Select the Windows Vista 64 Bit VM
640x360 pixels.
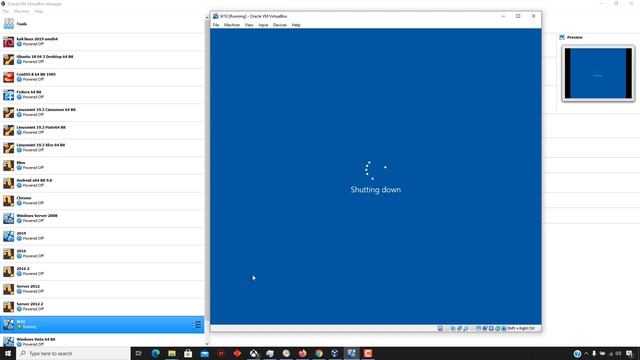point(102,341)
